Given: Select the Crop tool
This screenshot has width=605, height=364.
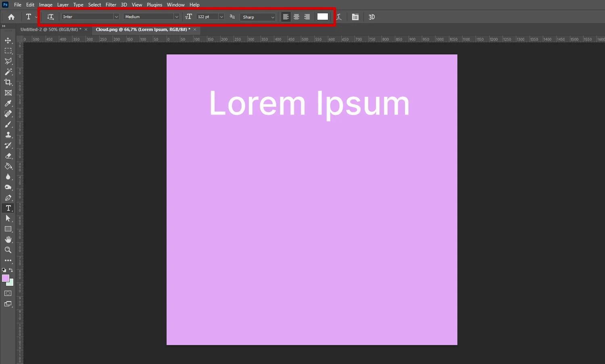Looking at the screenshot, I should (x=8, y=82).
